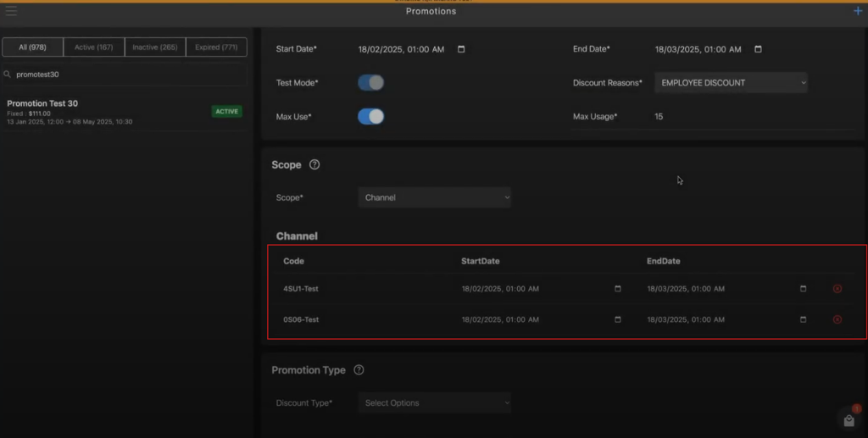The width and height of the screenshot is (868, 438).
Task: Toggle the Max Use switch
Action: tap(371, 117)
